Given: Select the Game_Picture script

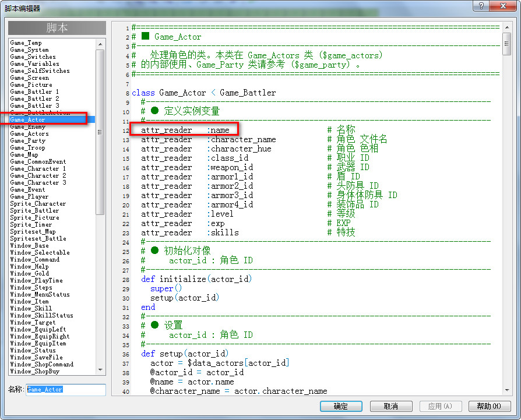Looking at the screenshot, I should [31, 84].
